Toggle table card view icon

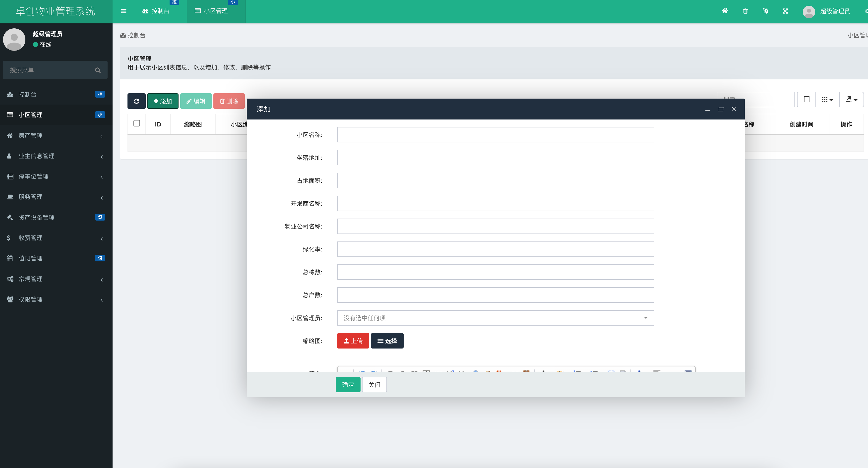(806, 99)
